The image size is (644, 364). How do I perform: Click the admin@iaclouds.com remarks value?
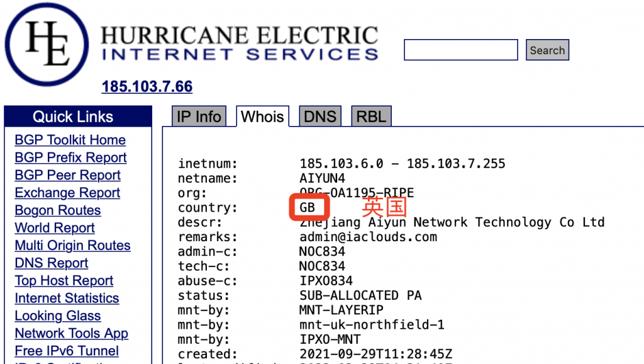[369, 237]
